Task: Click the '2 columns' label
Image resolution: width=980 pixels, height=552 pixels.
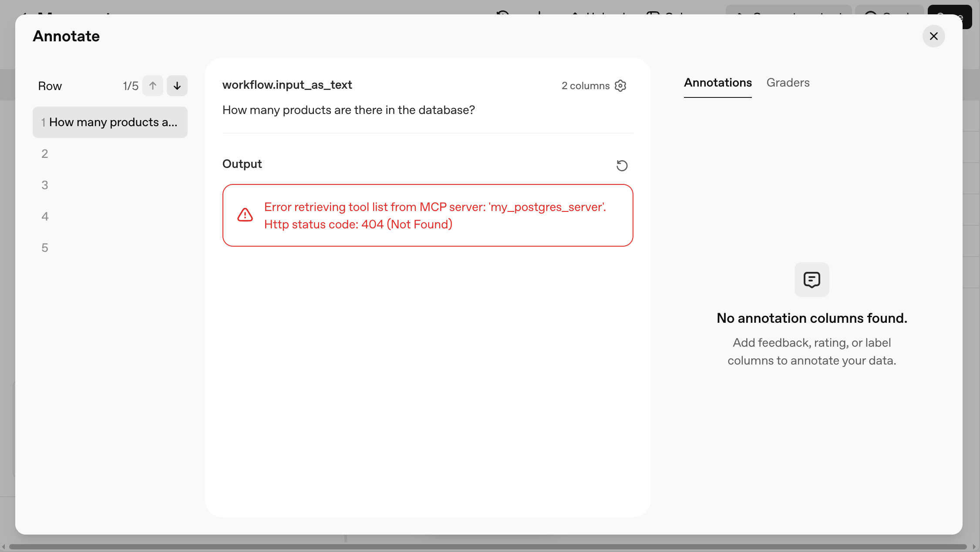Action: click(585, 86)
